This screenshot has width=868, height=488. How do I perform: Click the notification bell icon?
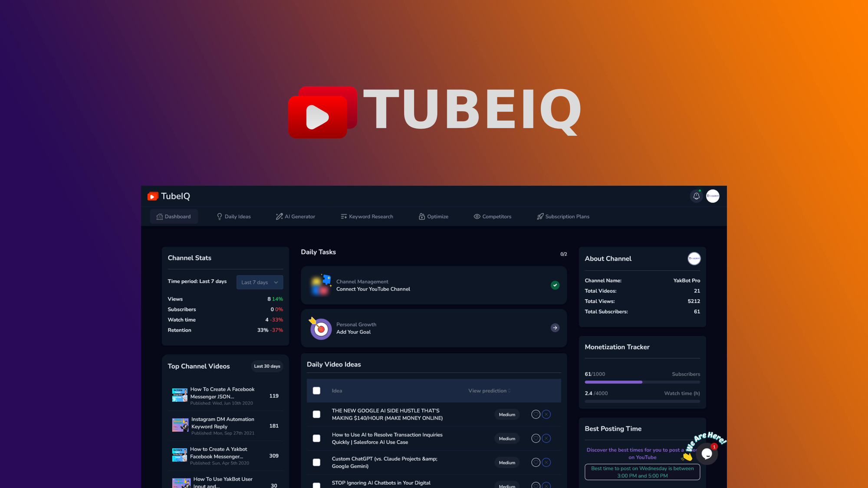696,196
